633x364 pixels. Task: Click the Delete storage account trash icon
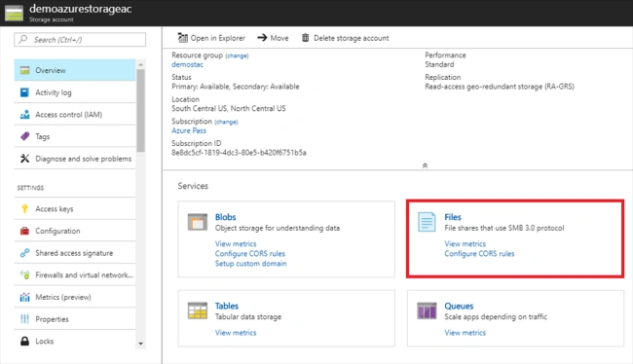(x=306, y=38)
